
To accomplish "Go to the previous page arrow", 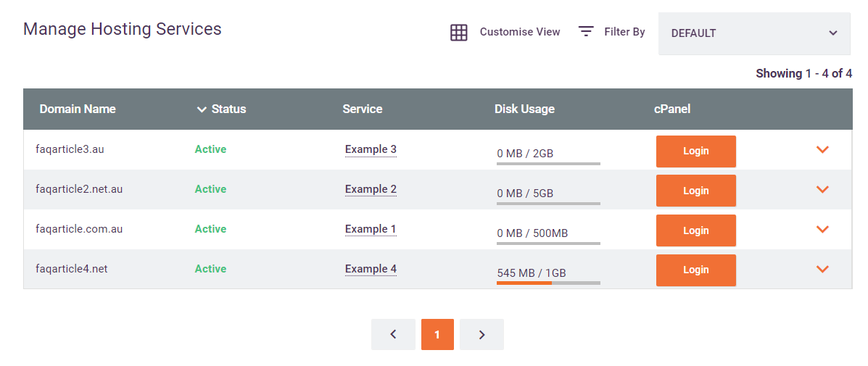I will point(393,335).
